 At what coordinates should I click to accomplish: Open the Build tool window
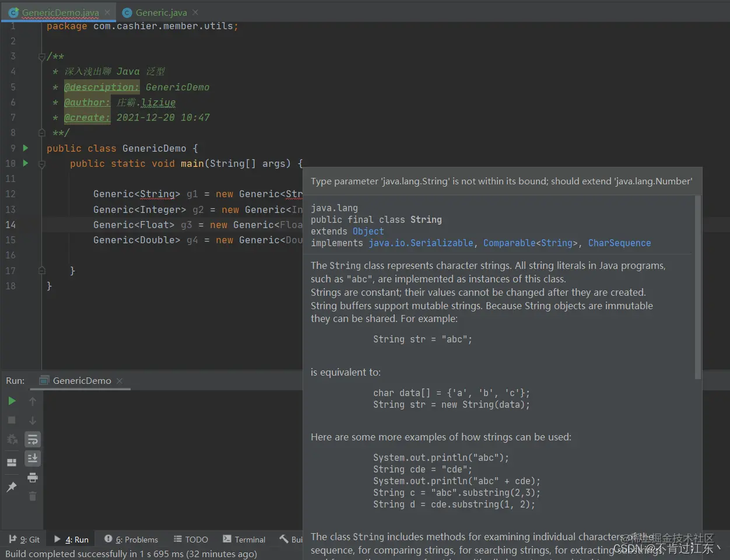click(291, 540)
